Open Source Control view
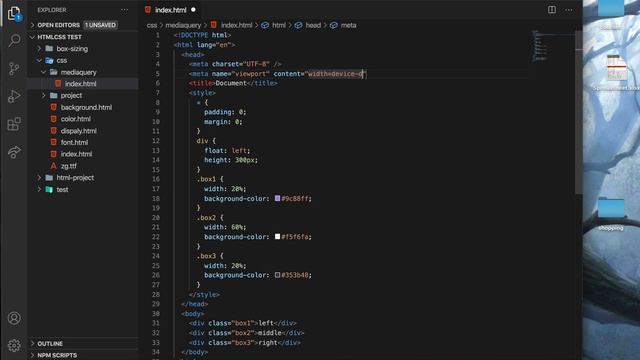640x360 pixels. tap(14, 69)
